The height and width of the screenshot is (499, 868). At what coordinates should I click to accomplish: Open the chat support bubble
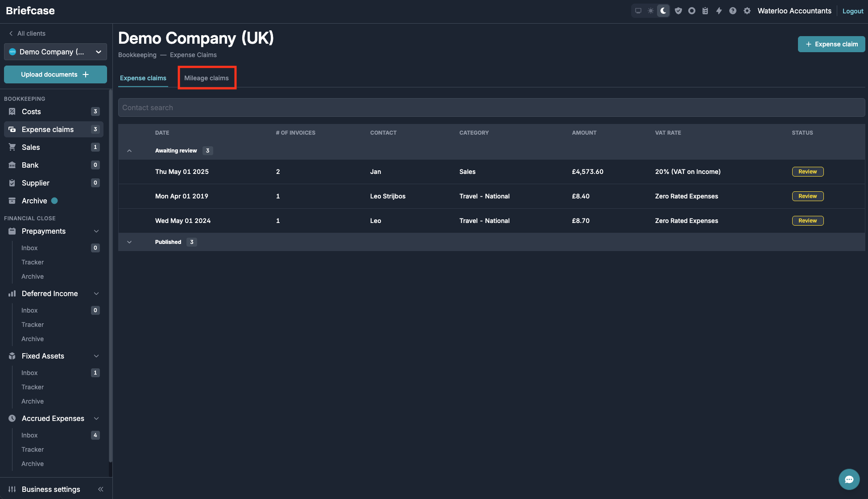pyautogui.click(x=849, y=479)
